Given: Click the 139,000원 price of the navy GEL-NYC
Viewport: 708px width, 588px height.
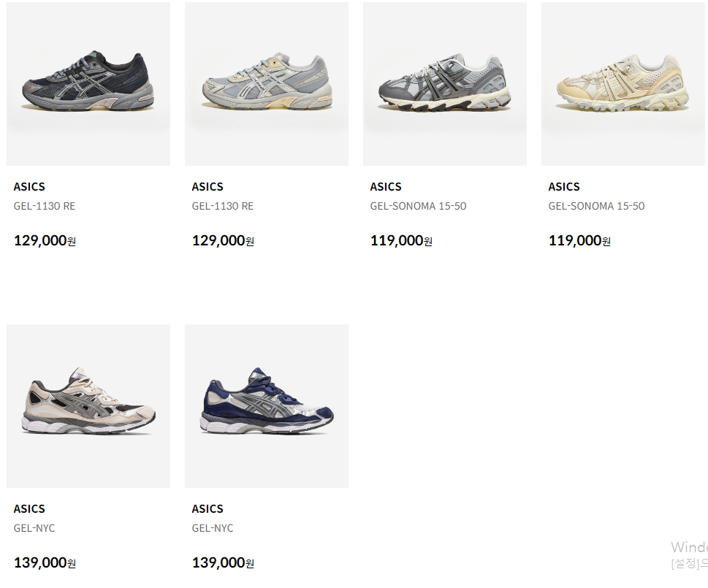Looking at the screenshot, I should 223,562.
